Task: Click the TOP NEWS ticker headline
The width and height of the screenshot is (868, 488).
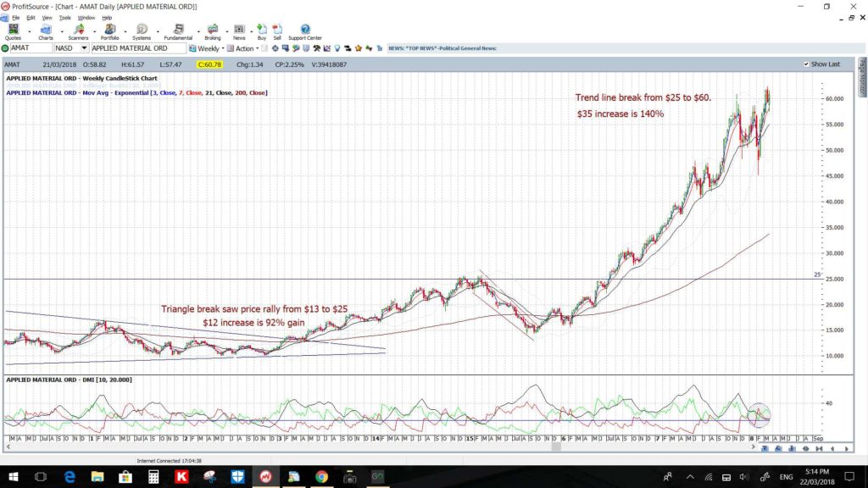Action: pyautogui.click(x=442, y=48)
